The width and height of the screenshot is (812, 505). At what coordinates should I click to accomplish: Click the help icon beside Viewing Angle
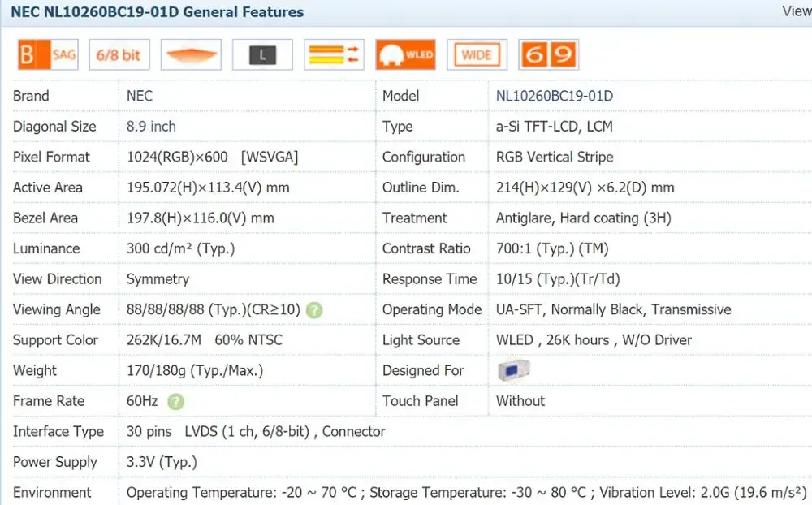[313, 310]
